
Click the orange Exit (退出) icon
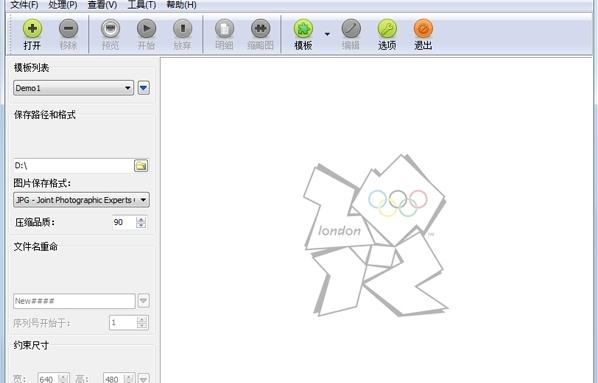(423, 29)
